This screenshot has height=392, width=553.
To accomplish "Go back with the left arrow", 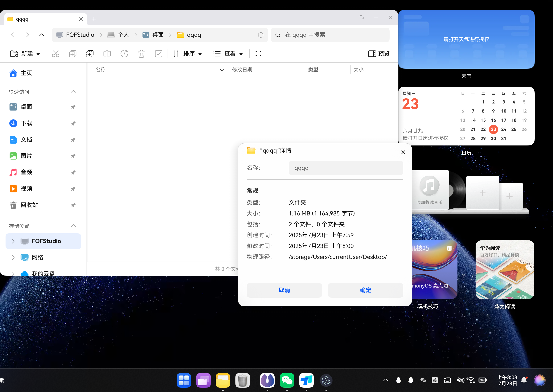I will pyautogui.click(x=13, y=35).
